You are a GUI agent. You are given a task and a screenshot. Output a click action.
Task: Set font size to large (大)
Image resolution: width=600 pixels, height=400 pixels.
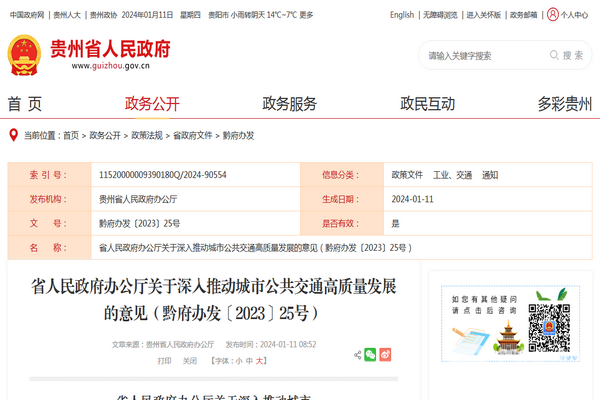[260, 360]
